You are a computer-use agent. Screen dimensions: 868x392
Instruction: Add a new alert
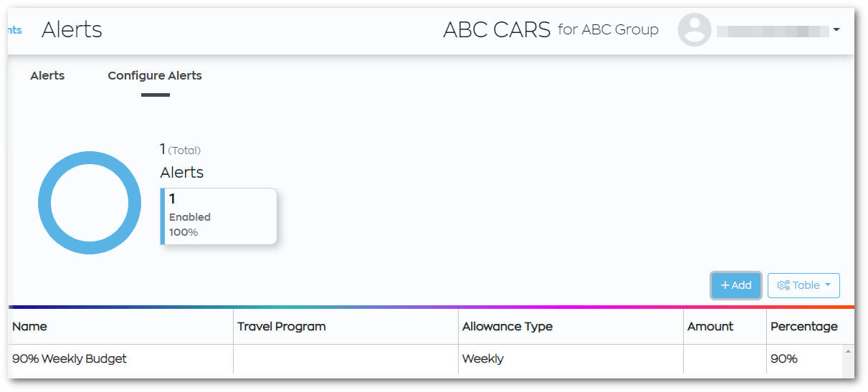coord(736,285)
